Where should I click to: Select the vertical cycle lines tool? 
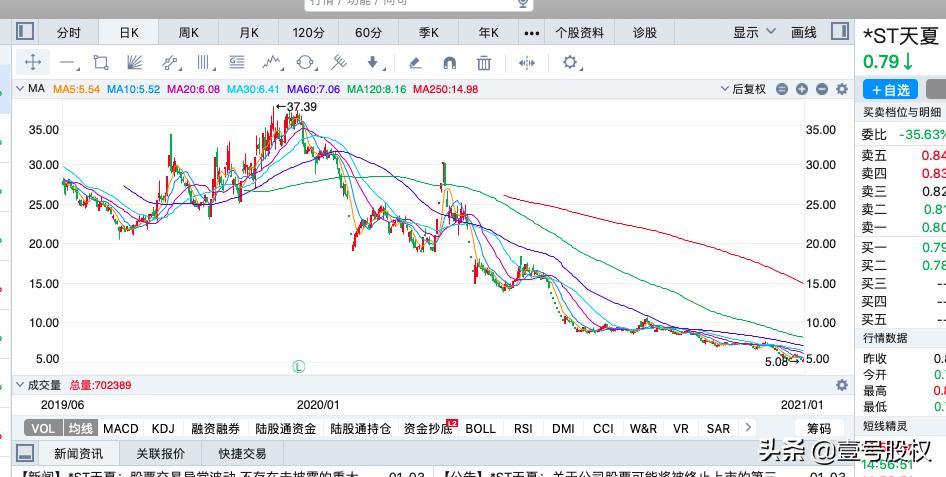point(203,62)
